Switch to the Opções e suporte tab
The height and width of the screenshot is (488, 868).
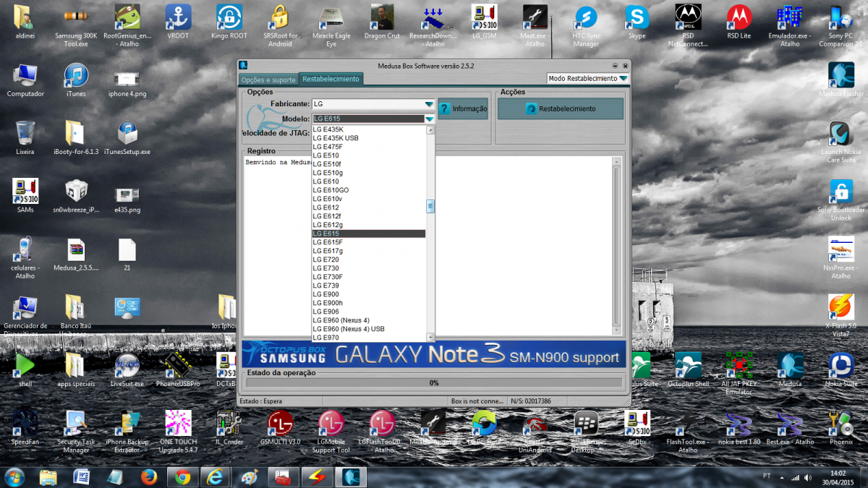268,80
